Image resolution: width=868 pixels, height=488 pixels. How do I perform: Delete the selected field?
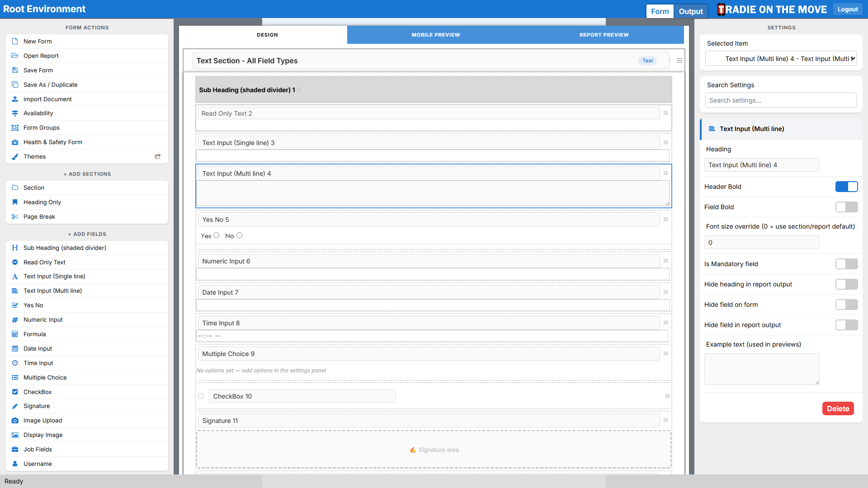pyautogui.click(x=838, y=408)
